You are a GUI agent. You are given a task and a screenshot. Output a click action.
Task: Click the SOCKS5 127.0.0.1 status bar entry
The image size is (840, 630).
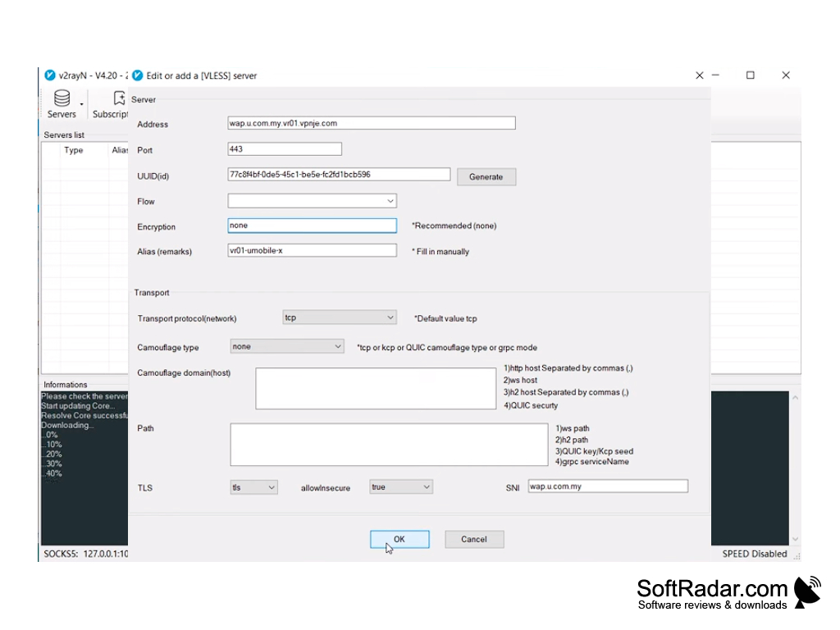click(x=85, y=554)
